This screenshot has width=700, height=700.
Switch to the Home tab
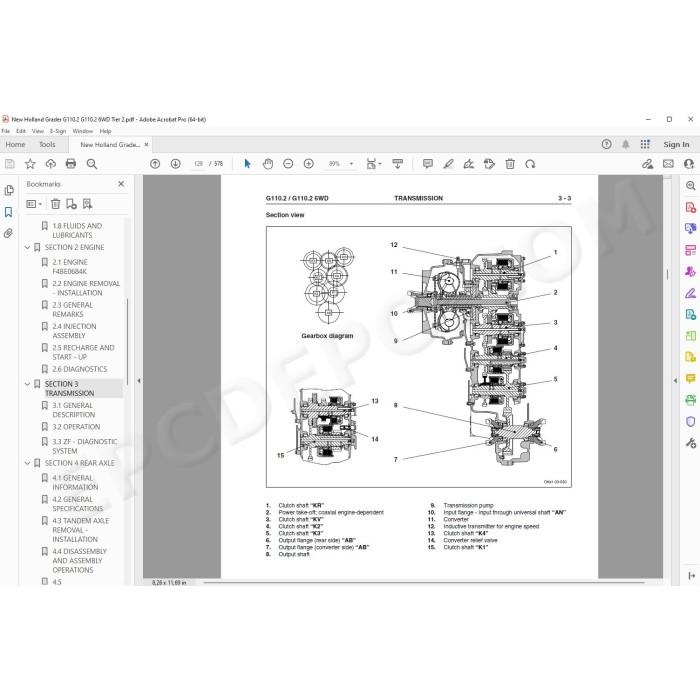(16, 145)
